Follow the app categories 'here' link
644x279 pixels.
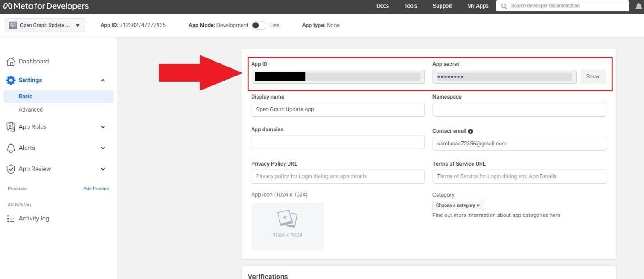coord(555,215)
